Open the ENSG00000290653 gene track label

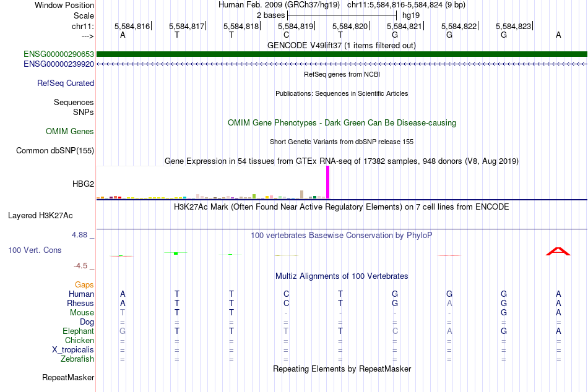[x=59, y=54]
